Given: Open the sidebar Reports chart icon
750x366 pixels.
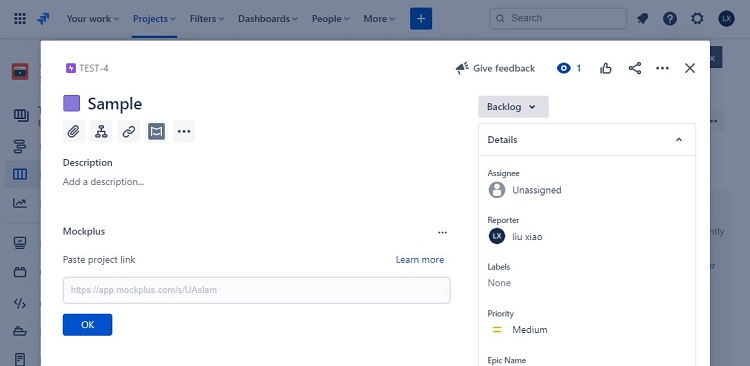Looking at the screenshot, I should pyautogui.click(x=20, y=203).
